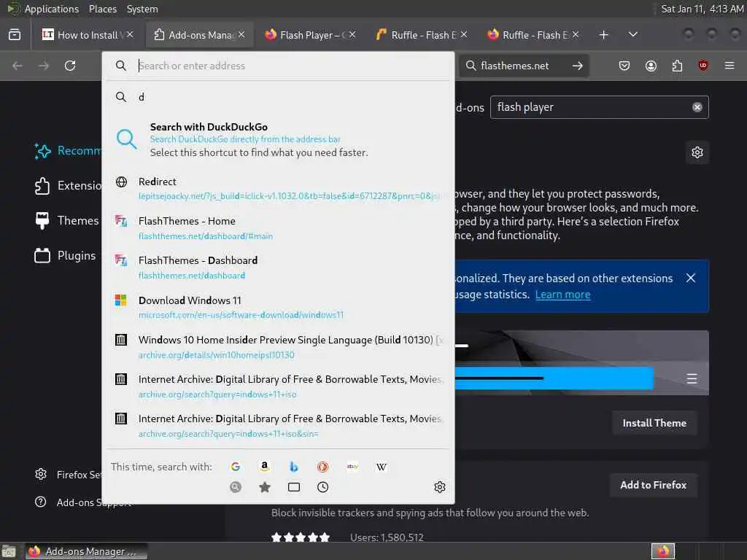Search history using the clock icon
Image resolution: width=747 pixels, height=560 pixels.
(323, 486)
